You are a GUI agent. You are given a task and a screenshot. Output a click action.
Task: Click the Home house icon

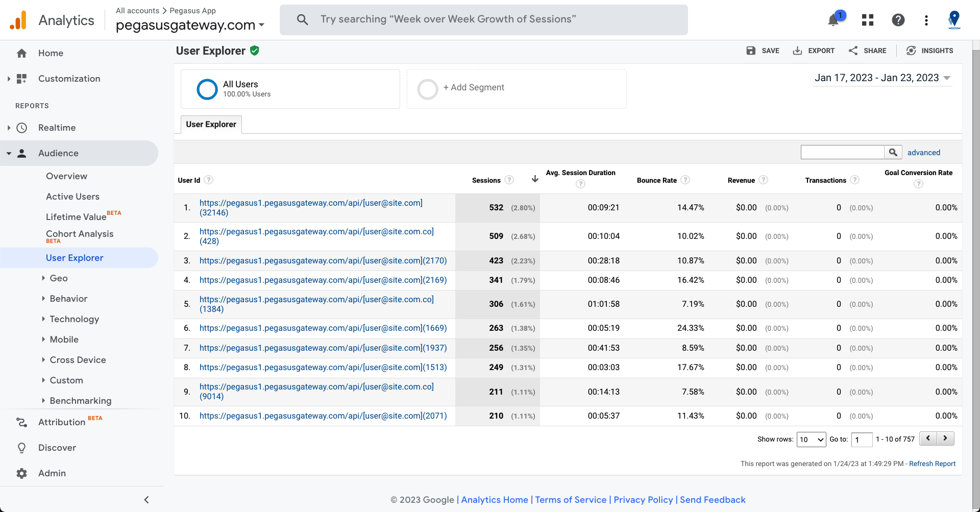coord(21,53)
